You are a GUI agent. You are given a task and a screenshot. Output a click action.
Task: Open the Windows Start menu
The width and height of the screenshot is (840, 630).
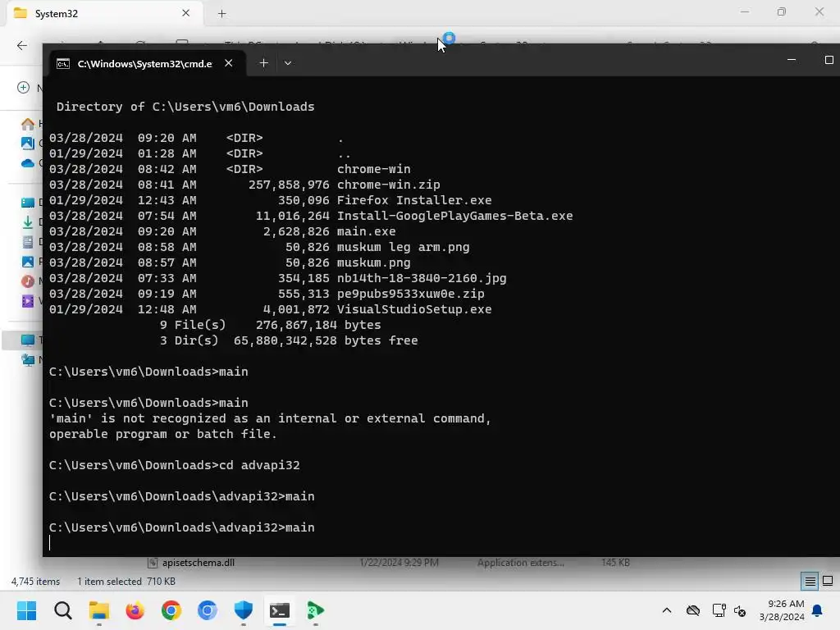27,610
